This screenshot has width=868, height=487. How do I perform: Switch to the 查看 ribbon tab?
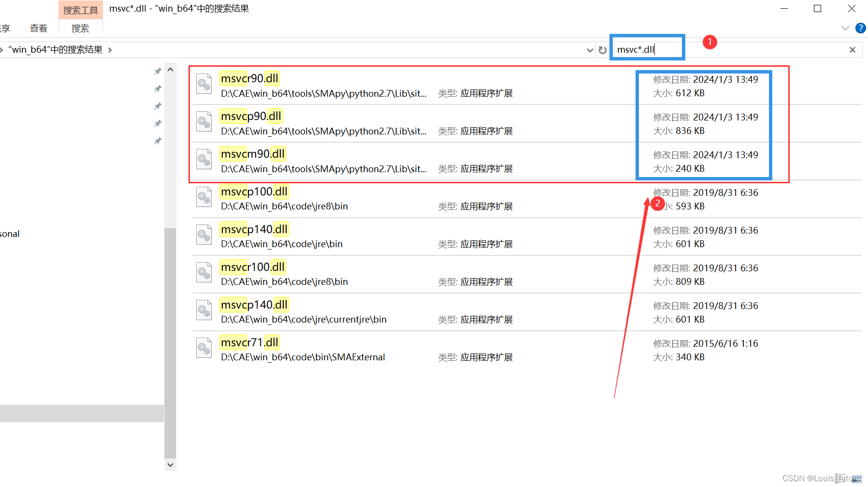point(38,28)
